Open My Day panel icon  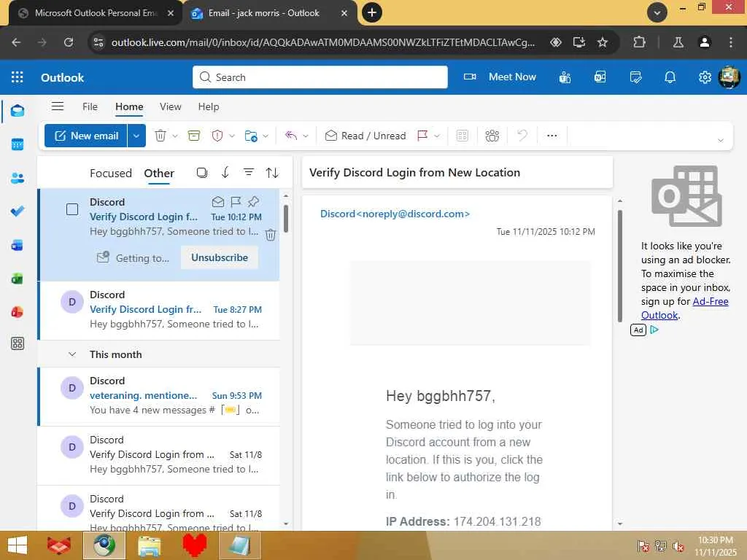pos(635,77)
